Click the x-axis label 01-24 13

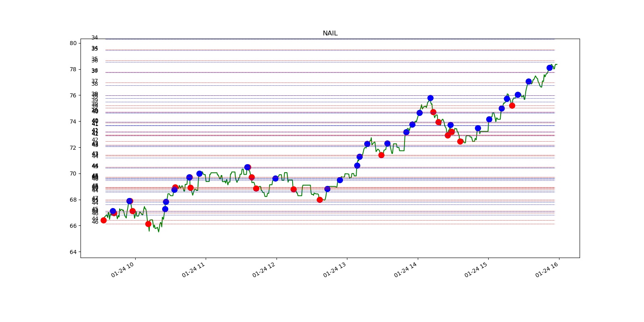(x=335, y=269)
